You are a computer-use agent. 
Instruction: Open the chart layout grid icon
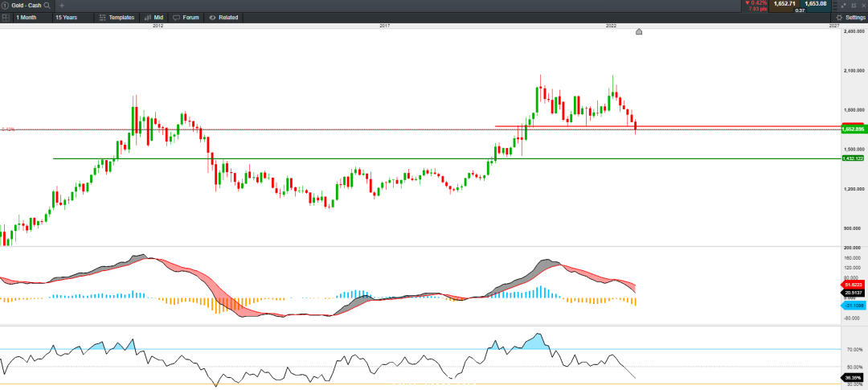[x=6, y=17]
